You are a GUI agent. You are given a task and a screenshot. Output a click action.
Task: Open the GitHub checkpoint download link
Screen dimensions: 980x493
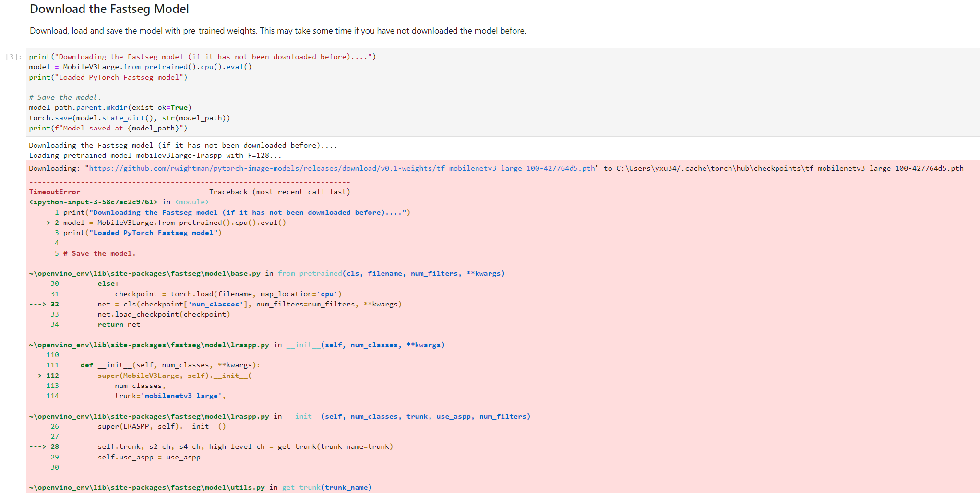[341, 168]
